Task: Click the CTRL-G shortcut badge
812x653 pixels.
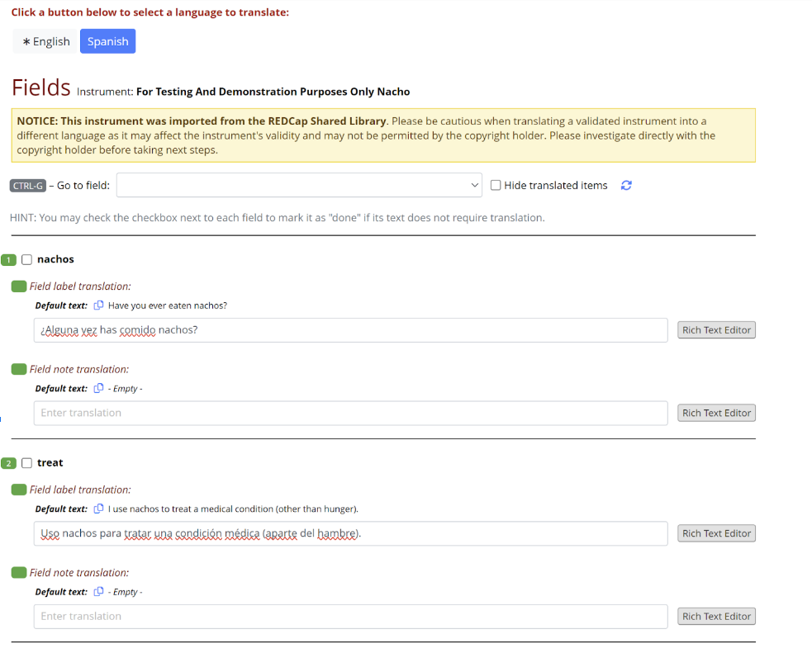Action: [28, 186]
